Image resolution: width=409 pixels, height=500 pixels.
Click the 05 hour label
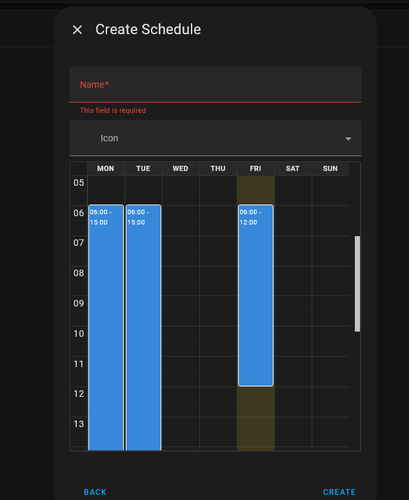coord(79,183)
